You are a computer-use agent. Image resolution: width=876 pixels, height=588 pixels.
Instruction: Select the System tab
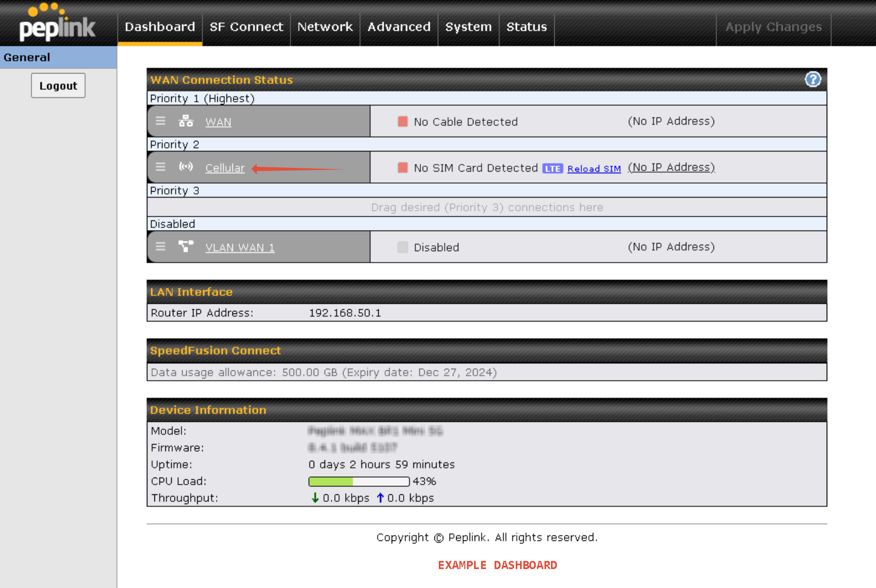pos(469,27)
